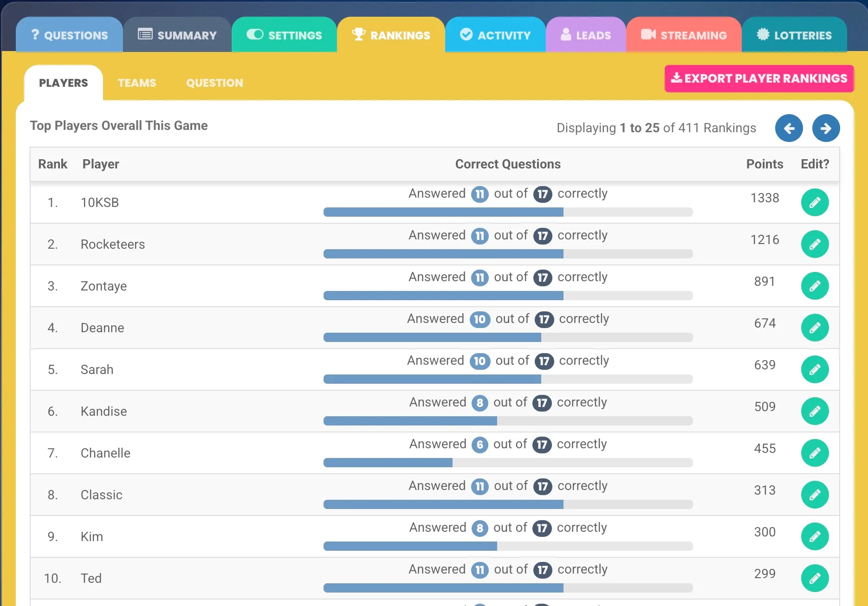The height and width of the screenshot is (606, 868).
Task: Switch to the Streaming tab
Action: 684,35
